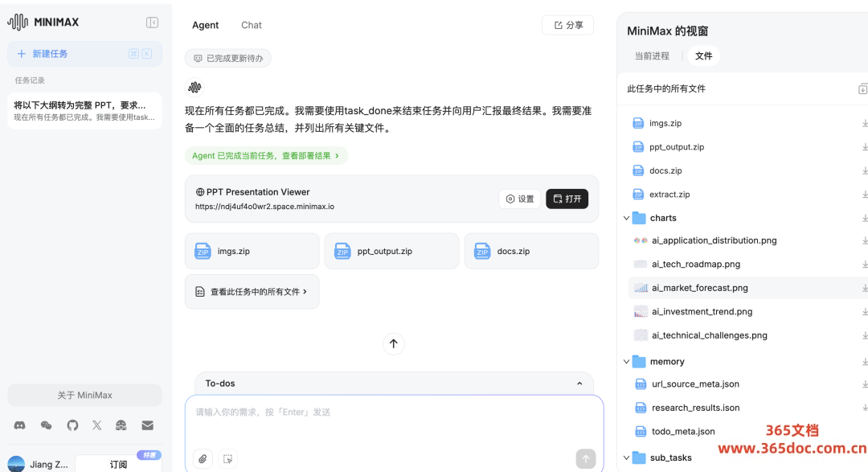Switch to the Chat tab

(252, 25)
